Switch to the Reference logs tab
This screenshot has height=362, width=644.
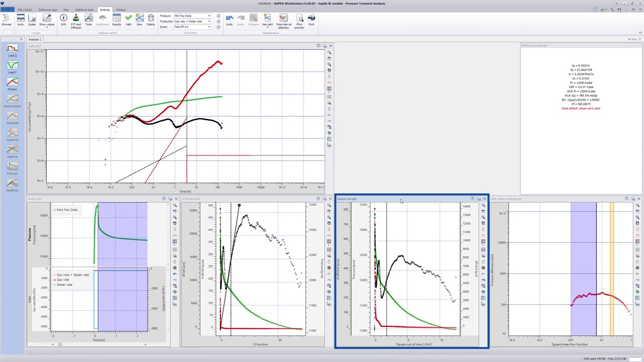pyautogui.click(x=48, y=10)
